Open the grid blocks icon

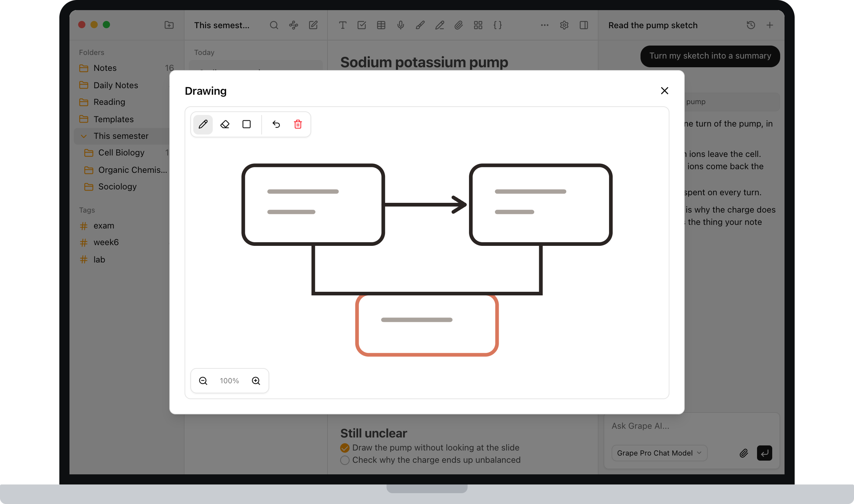pyautogui.click(x=478, y=25)
